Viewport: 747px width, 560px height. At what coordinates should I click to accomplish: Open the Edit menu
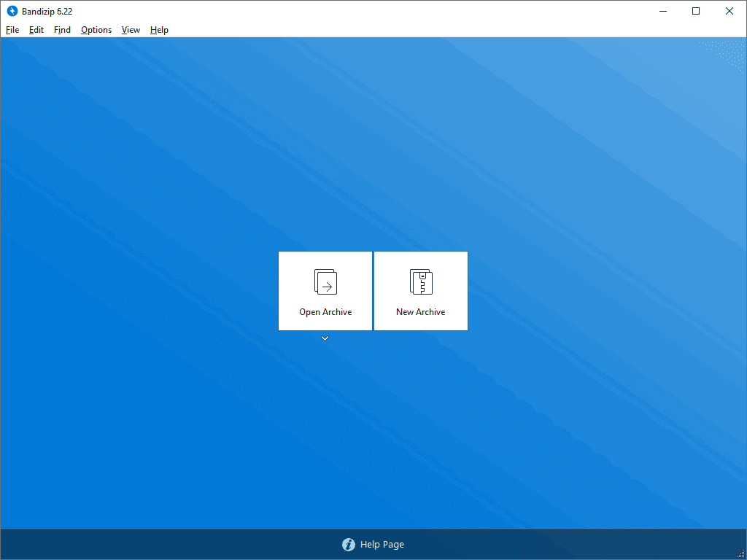(x=36, y=30)
